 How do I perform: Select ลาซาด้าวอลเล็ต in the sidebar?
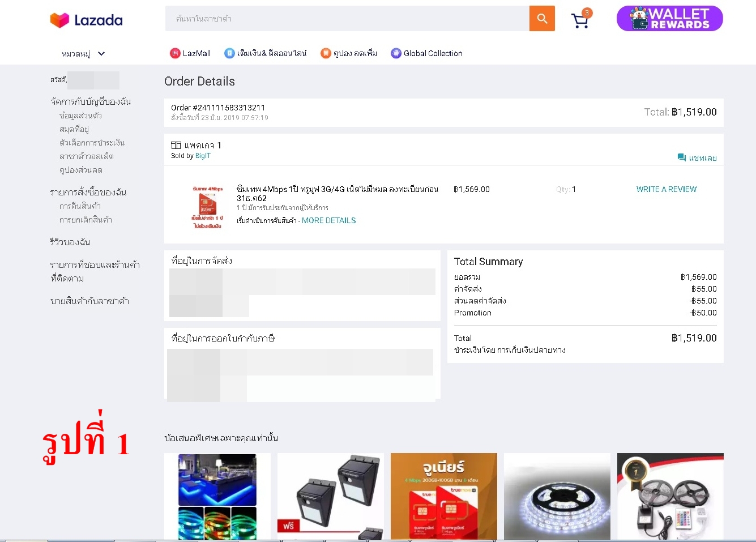87,156
